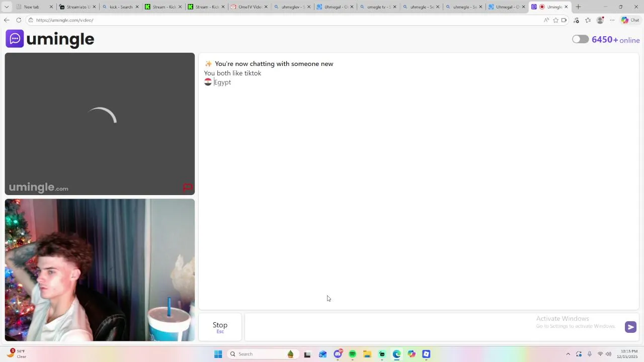The width and height of the screenshot is (644, 362).
Task: Open the Wi-Fi network icon in tray
Action: pyautogui.click(x=600, y=354)
